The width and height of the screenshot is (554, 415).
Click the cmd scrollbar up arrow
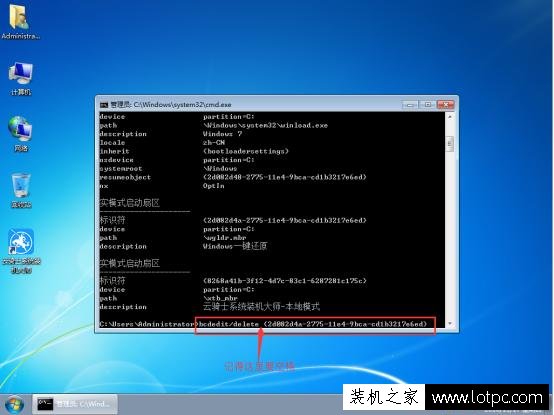[x=450, y=117]
